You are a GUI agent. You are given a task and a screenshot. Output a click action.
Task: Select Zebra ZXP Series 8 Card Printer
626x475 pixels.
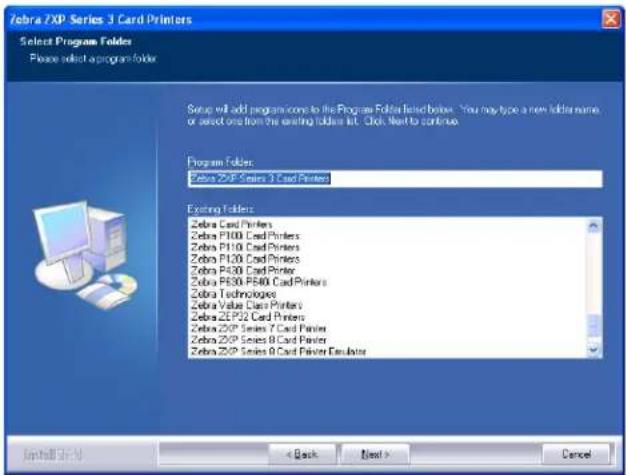[259, 340]
